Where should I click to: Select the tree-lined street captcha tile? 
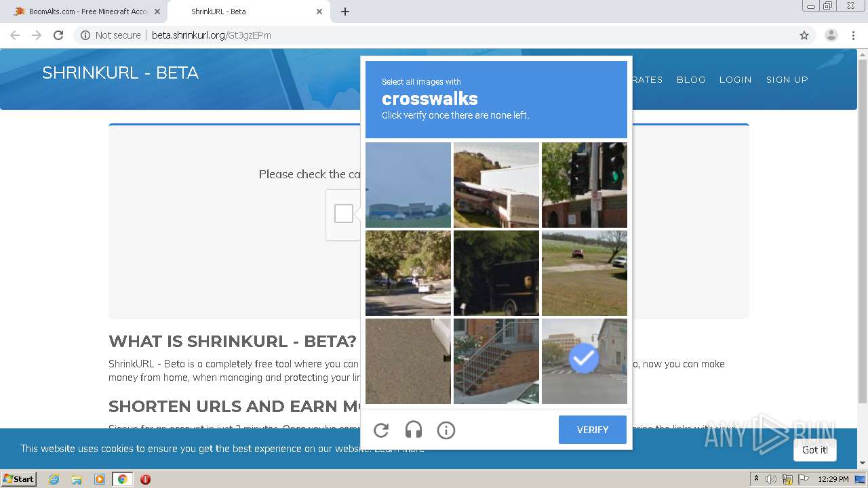click(x=408, y=273)
